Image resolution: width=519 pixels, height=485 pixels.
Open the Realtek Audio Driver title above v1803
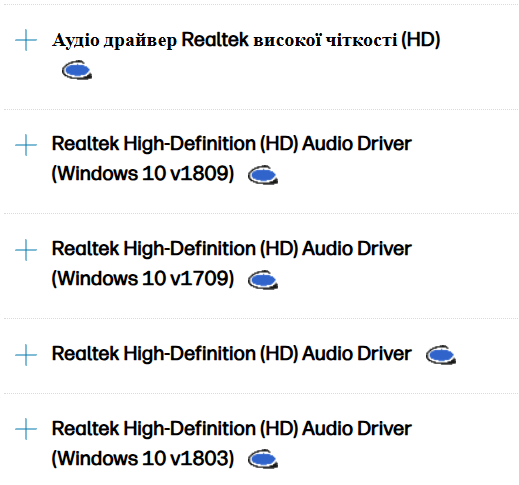(232, 429)
